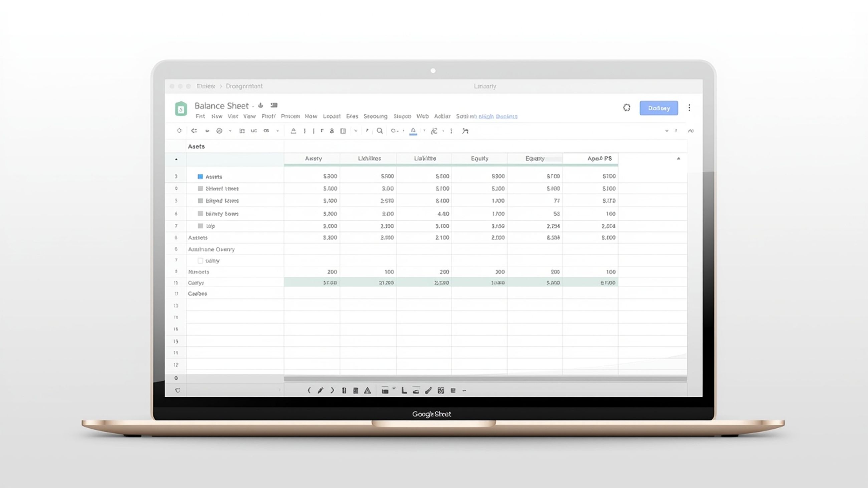Click the right angle bracket in the bottom bar
This screenshot has height=488, width=868.
click(332, 390)
